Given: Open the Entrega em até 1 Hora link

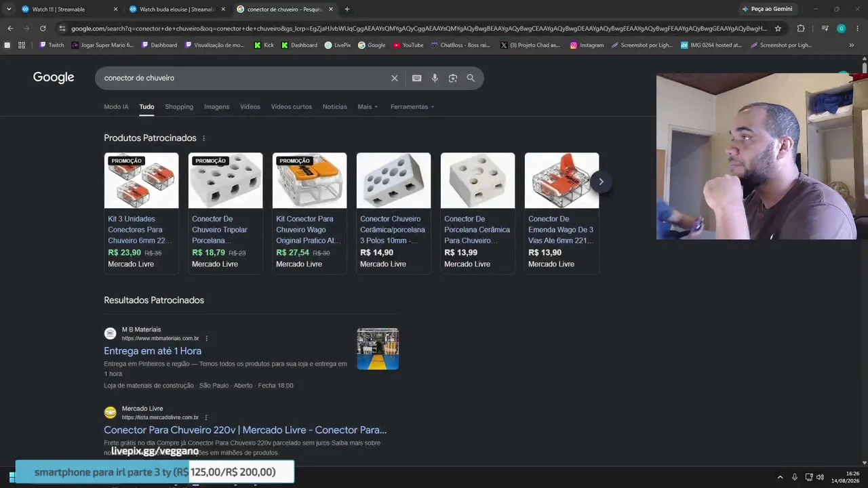Looking at the screenshot, I should 153,351.
